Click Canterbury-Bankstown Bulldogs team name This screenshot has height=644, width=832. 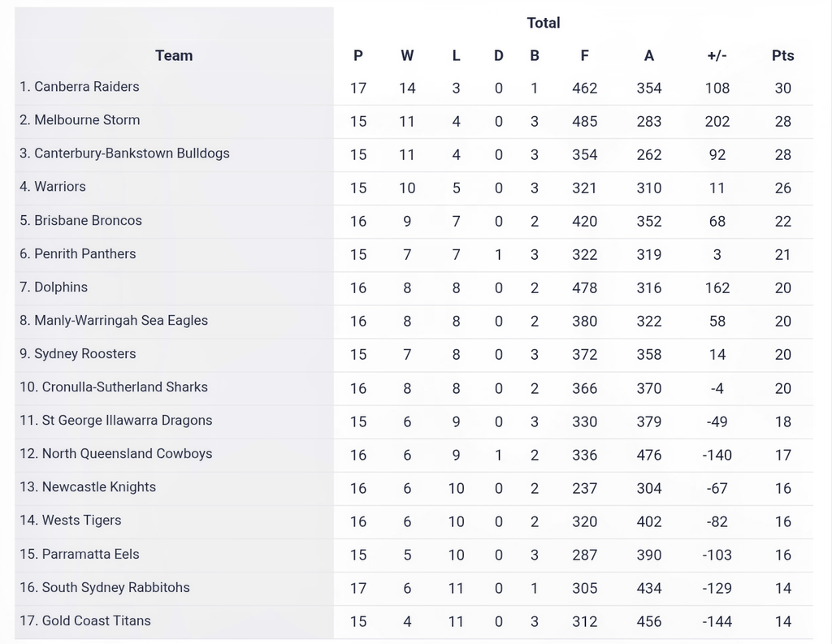(124, 153)
